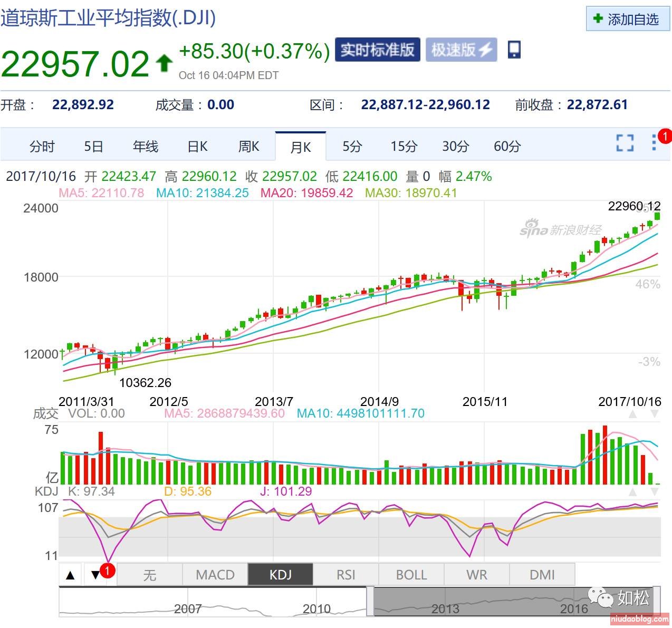Click the down arrow on the 成交 volume panel
The image size is (672, 628).
tap(654, 414)
